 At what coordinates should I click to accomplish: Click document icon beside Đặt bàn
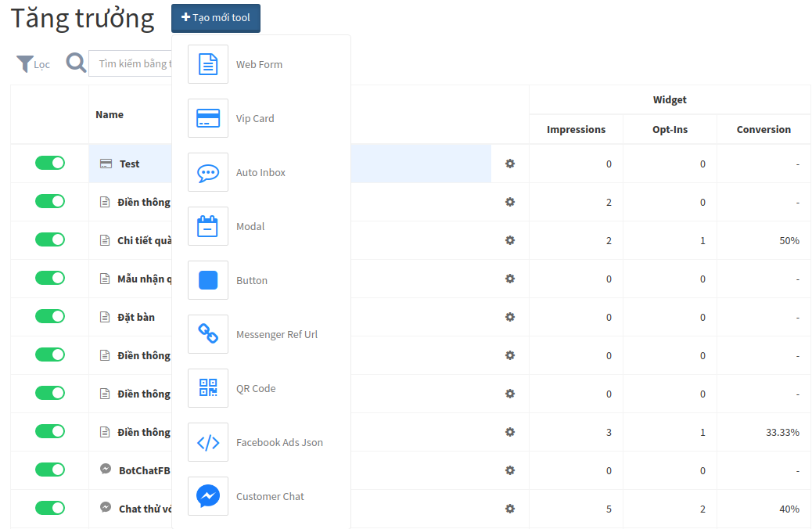point(105,317)
